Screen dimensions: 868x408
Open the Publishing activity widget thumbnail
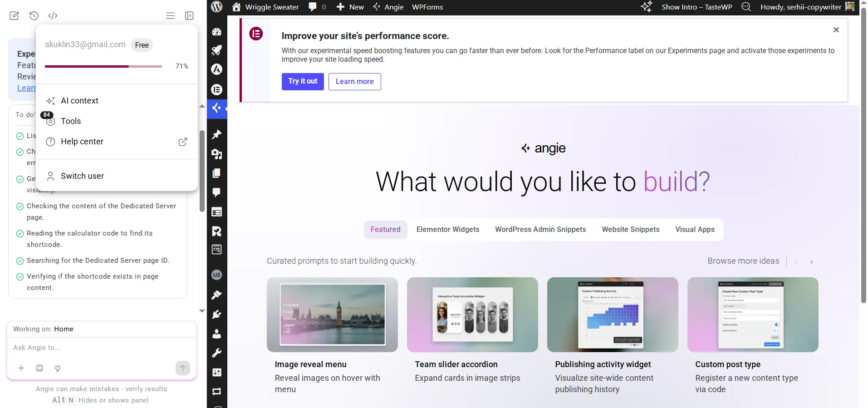(613, 315)
